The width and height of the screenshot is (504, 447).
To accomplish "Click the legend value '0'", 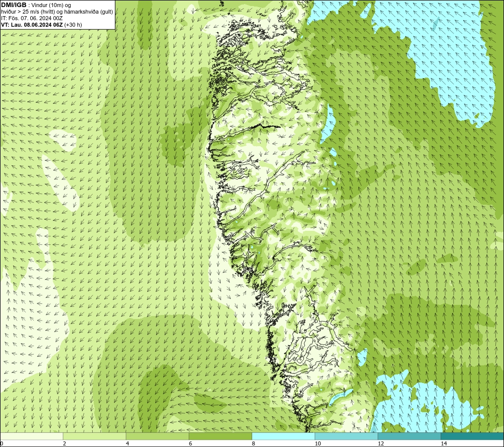I will 2,444.
